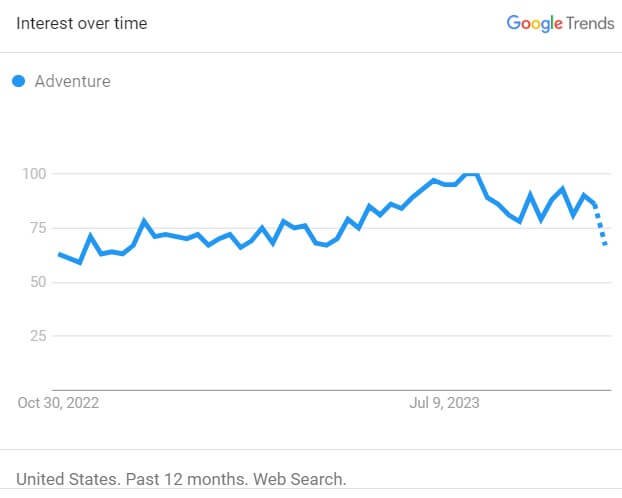Click the dotted end segment of the trend line
This screenshot has height=498, width=622.
pyautogui.click(x=601, y=225)
